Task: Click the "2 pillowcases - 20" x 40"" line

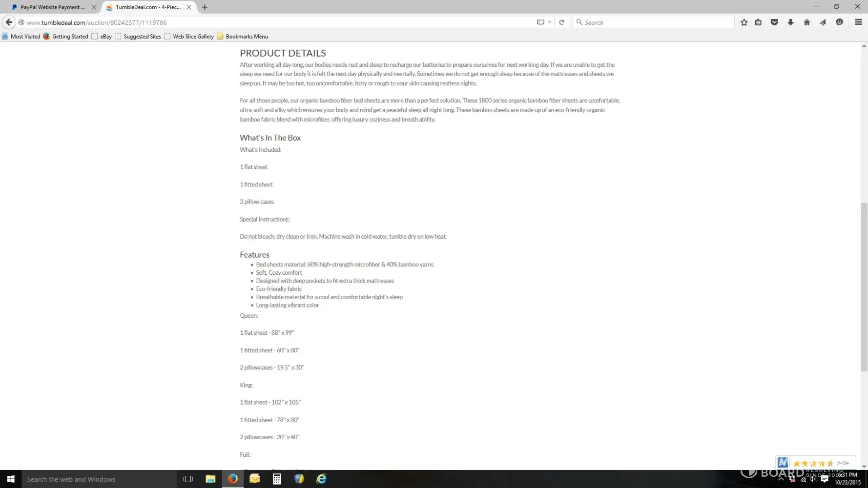Action: coord(269,437)
